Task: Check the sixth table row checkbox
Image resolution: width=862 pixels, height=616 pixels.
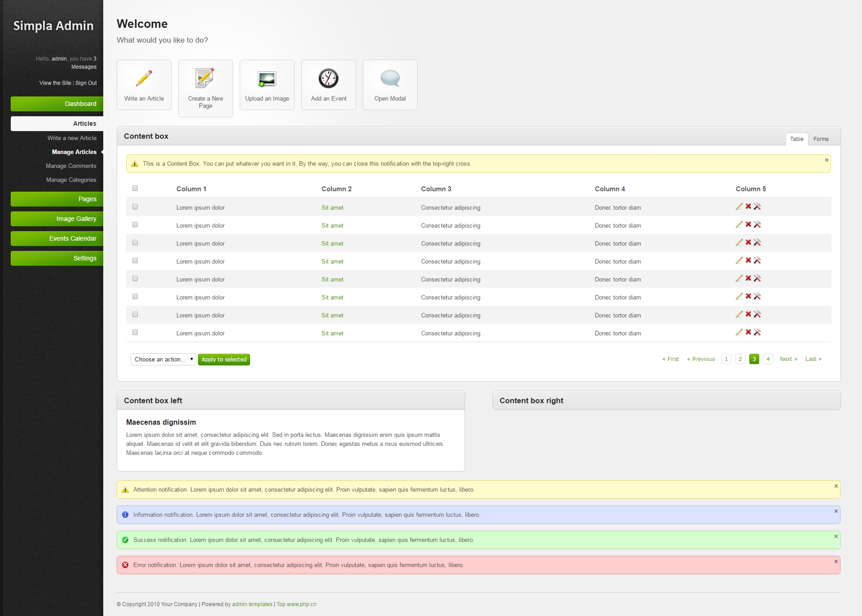Action: coord(135,297)
